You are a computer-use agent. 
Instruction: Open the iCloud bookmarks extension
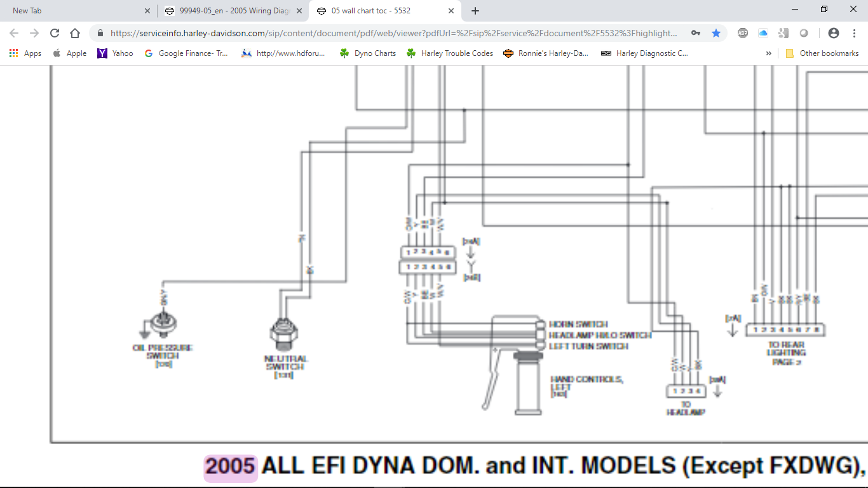[763, 33]
